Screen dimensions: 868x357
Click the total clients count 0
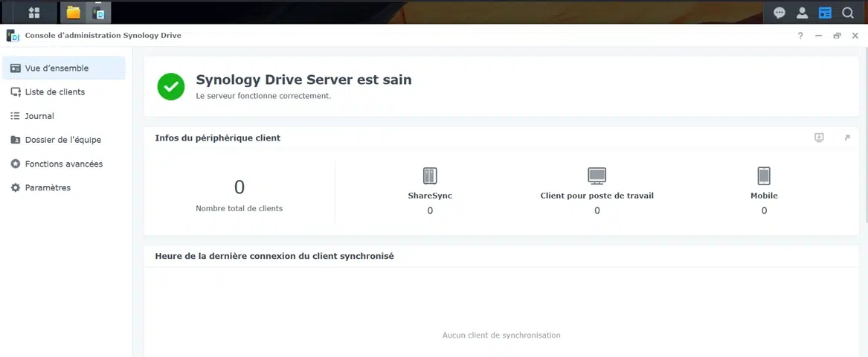click(x=239, y=187)
